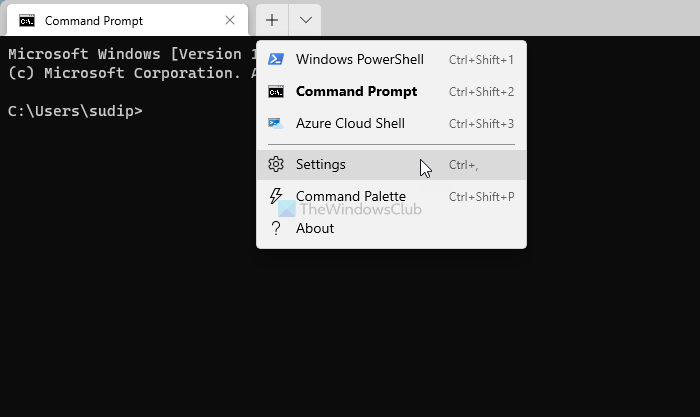Open the Command Palette menu item
Image resolution: width=700 pixels, height=417 pixels.
[351, 197]
